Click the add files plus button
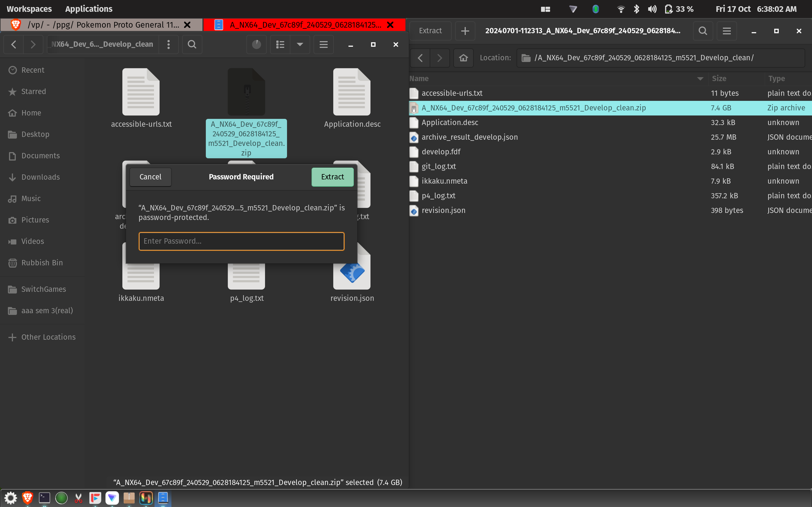Viewport: 812px width, 507px height. point(465,31)
